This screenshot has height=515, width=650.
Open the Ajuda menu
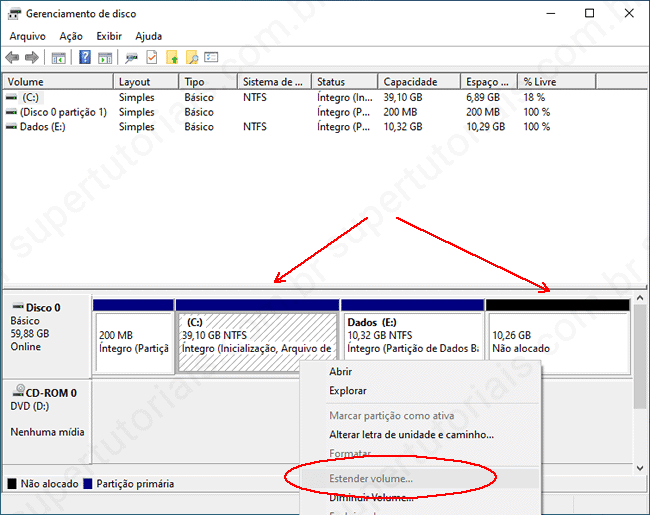(148, 36)
